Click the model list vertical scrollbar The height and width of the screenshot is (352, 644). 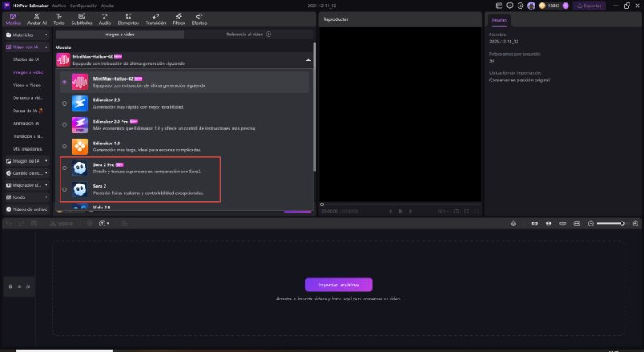(314, 106)
